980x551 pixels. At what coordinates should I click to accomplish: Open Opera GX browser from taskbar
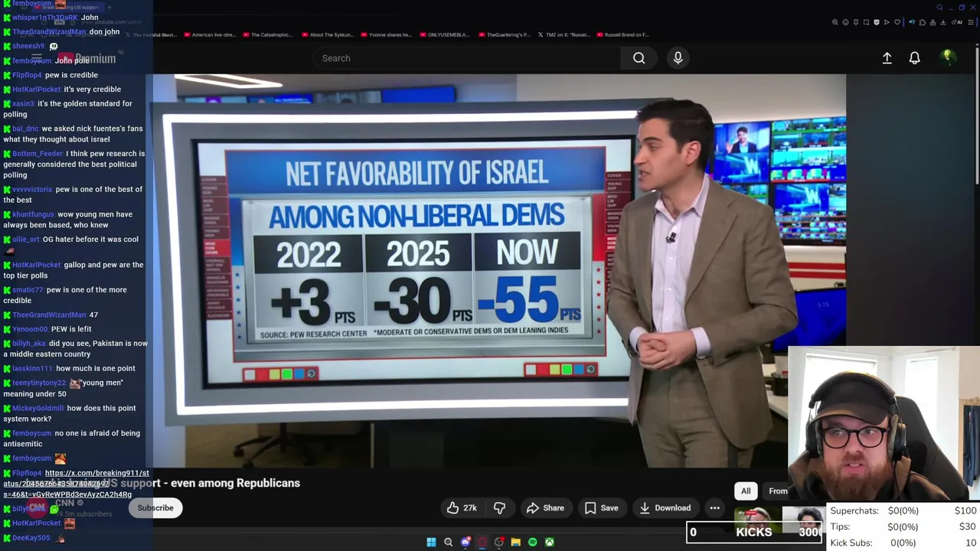[x=482, y=542]
